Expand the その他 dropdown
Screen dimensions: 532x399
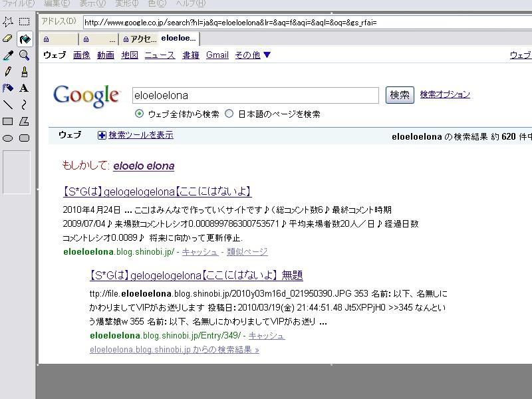coord(253,55)
